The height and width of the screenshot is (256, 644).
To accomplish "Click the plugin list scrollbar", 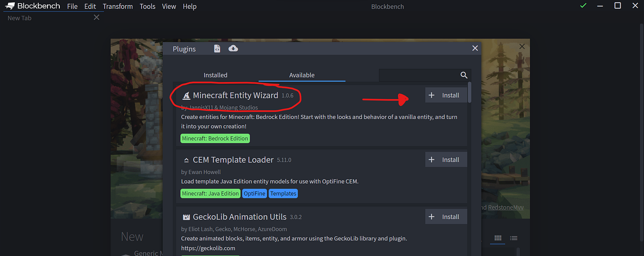I will point(469,92).
